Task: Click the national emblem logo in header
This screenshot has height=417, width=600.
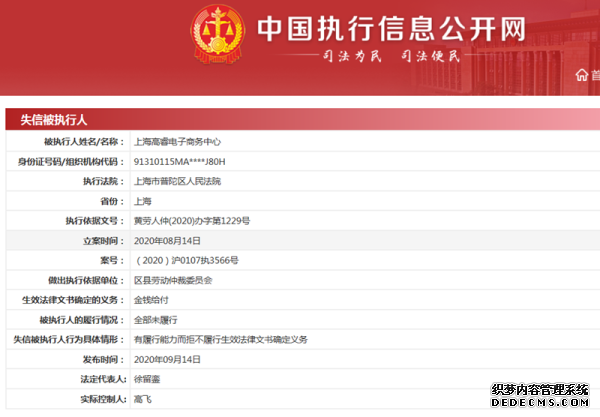Action: 218,34
